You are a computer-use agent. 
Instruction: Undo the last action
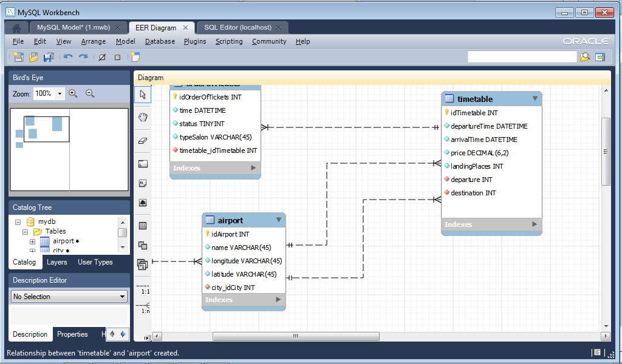(x=68, y=57)
